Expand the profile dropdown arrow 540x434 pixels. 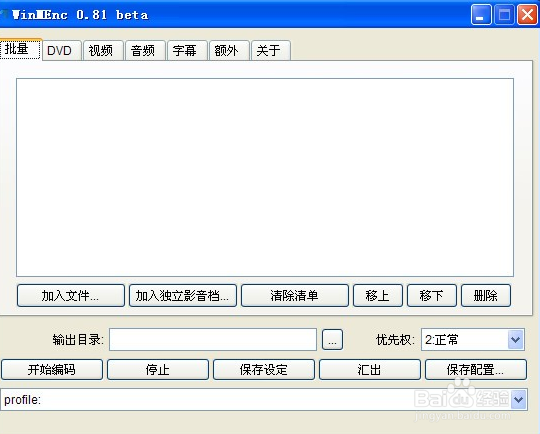coord(519,400)
